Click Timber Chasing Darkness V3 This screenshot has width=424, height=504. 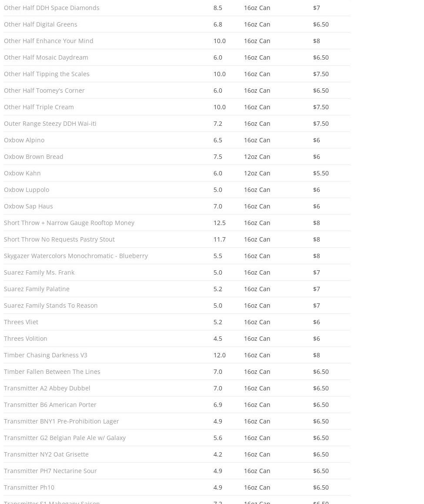[x=46, y=355]
